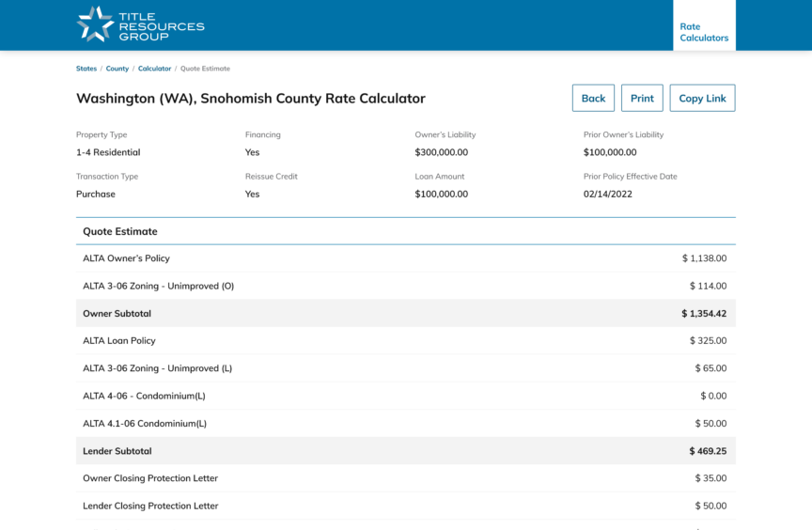Open the County breadcrumb link
Screen dimensions: 812x530
tap(117, 69)
